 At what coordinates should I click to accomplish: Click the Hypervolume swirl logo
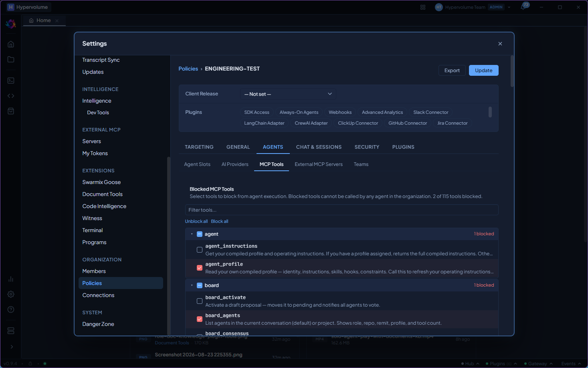tap(11, 24)
